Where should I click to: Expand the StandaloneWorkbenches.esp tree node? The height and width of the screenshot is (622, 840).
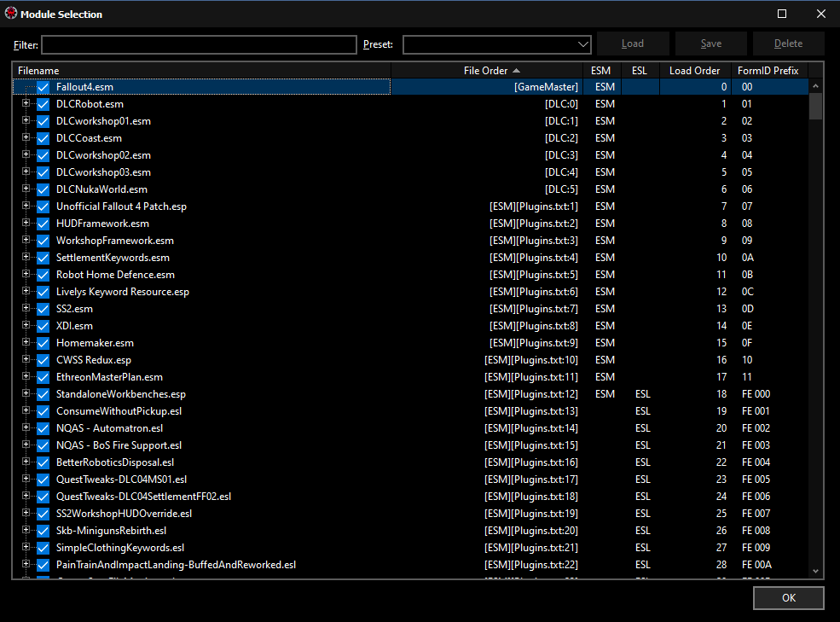26,393
